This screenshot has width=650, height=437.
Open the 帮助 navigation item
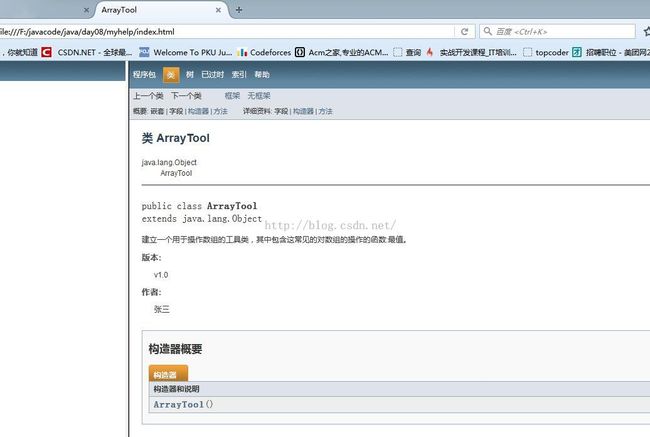click(x=262, y=74)
